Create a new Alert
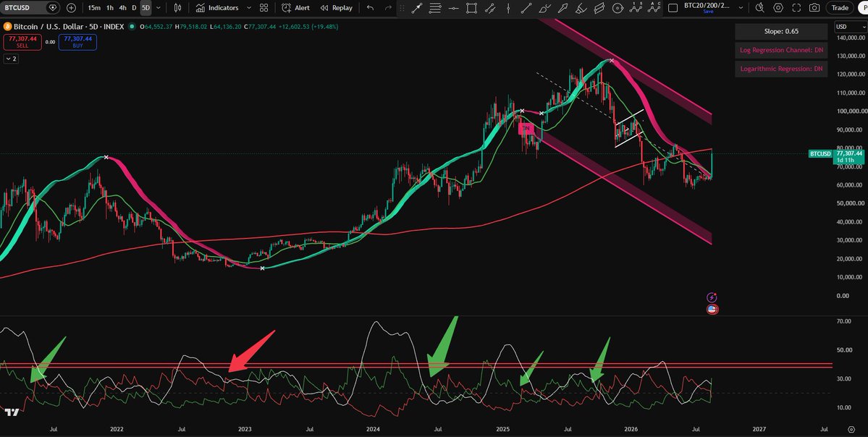Viewport: 868px width, 437px height. [x=295, y=8]
